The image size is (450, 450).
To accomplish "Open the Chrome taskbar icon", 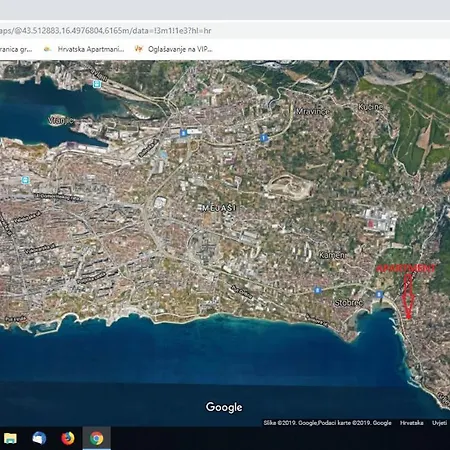I will tap(96, 438).
